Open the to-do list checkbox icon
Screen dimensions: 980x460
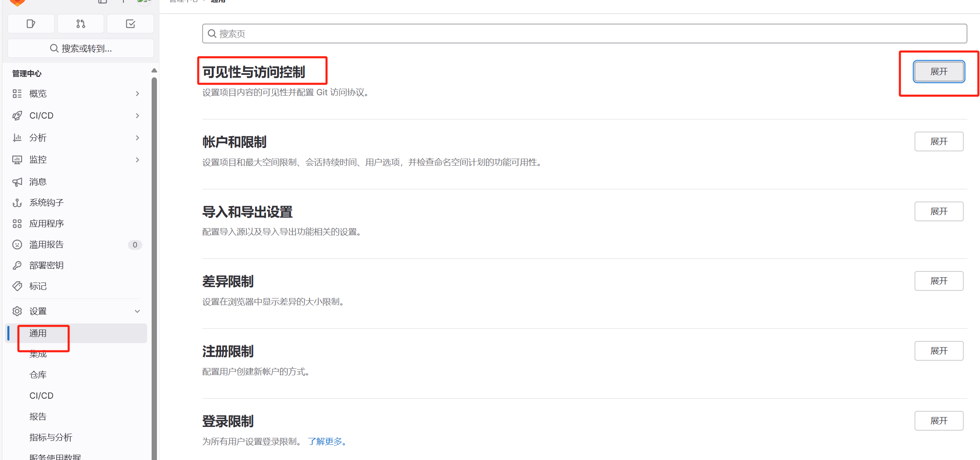(130, 24)
